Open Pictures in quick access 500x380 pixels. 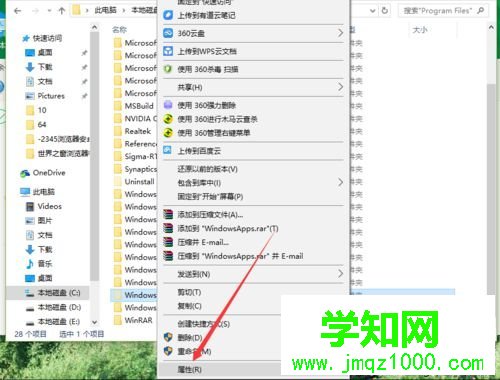[x=51, y=96]
